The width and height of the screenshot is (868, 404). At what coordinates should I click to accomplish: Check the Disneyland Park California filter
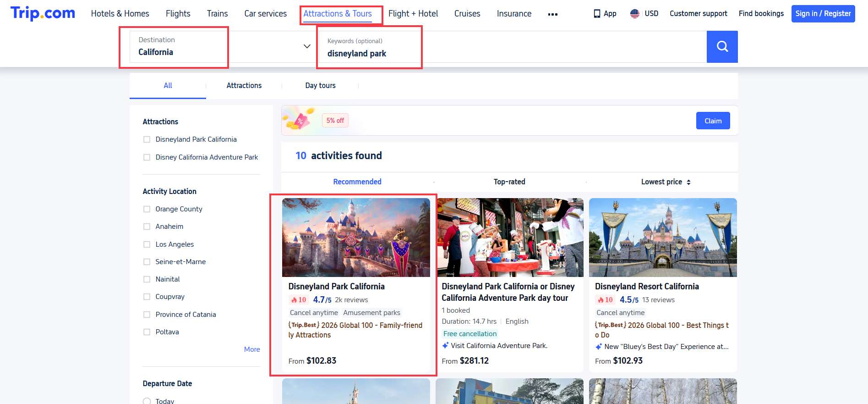(x=147, y=139)
